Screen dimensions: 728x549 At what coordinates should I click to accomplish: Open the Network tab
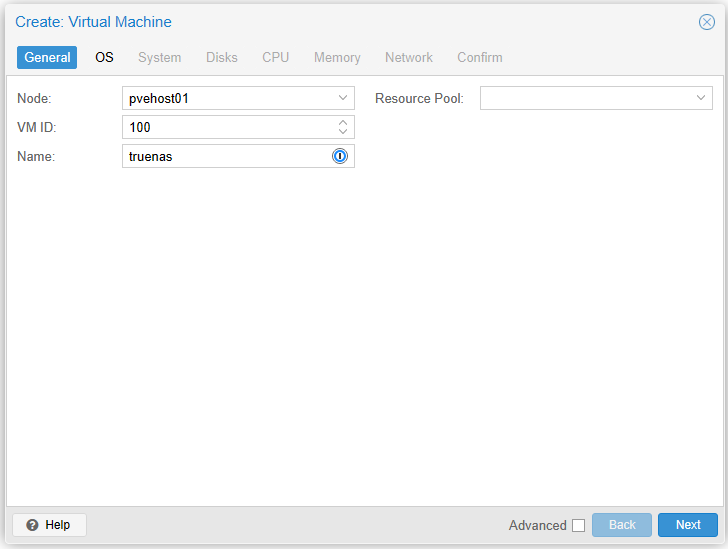[x=409, y=57]
